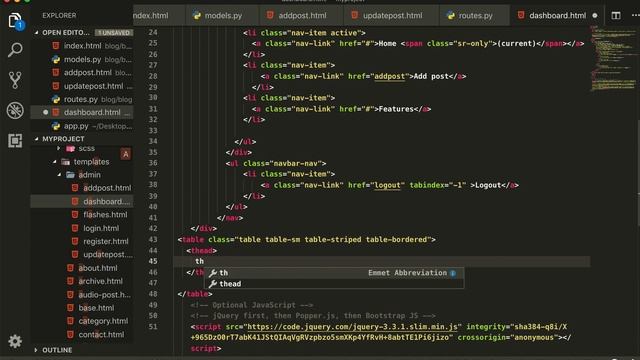Screen dimensions: 640x360
Task: Open login.html in the file tree
Action: [101, 228]
